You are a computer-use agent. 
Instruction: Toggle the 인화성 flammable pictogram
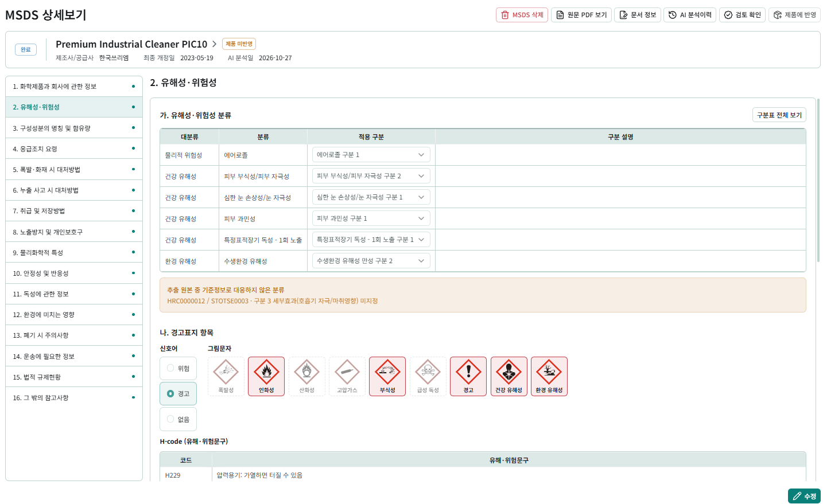coord(266,376)
